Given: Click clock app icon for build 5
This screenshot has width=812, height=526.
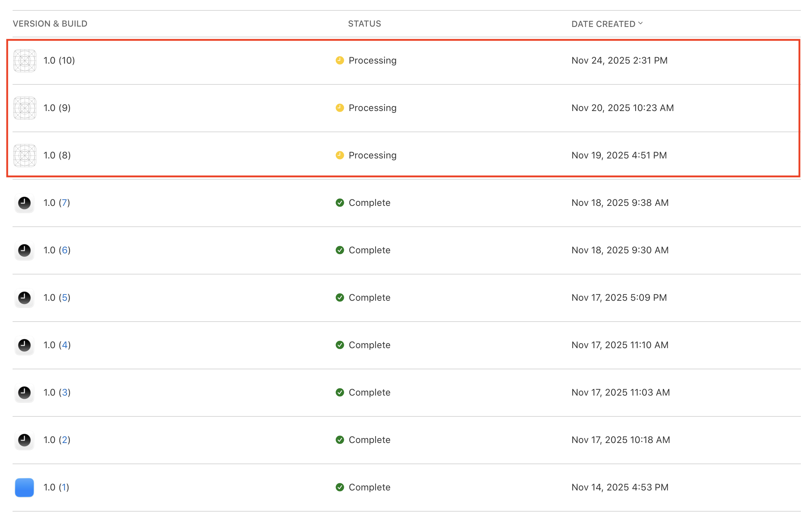Looking at the screenshot, I should click(x=24, y=297).
